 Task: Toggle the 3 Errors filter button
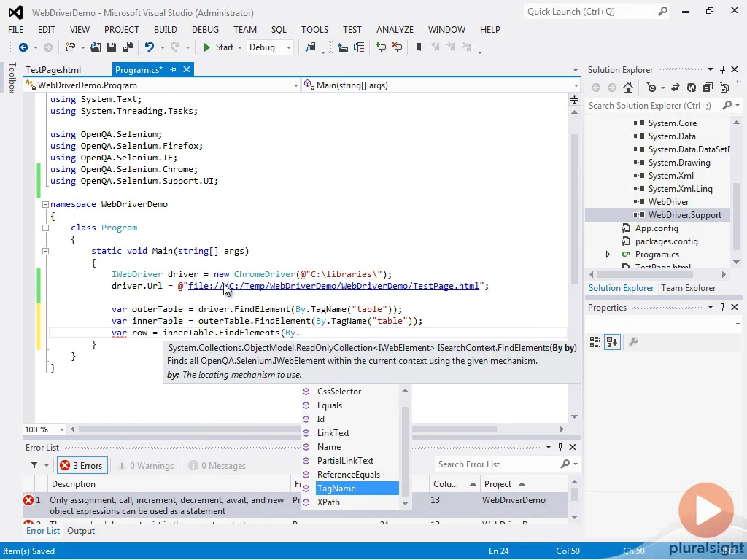82,466
